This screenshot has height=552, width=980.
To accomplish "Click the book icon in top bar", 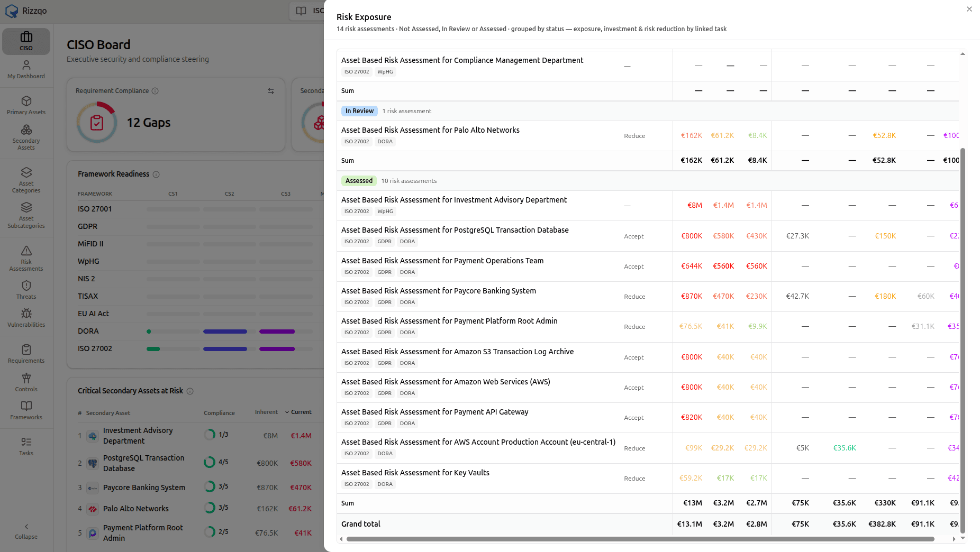I will pos(301,11).
